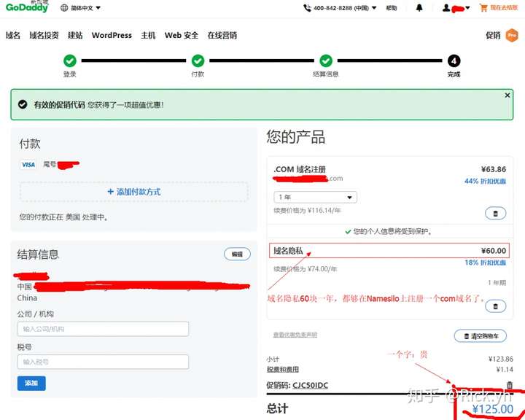Click the 您的个人信息将受到保护 notice
525x420 pixels.
coord(389,231)
